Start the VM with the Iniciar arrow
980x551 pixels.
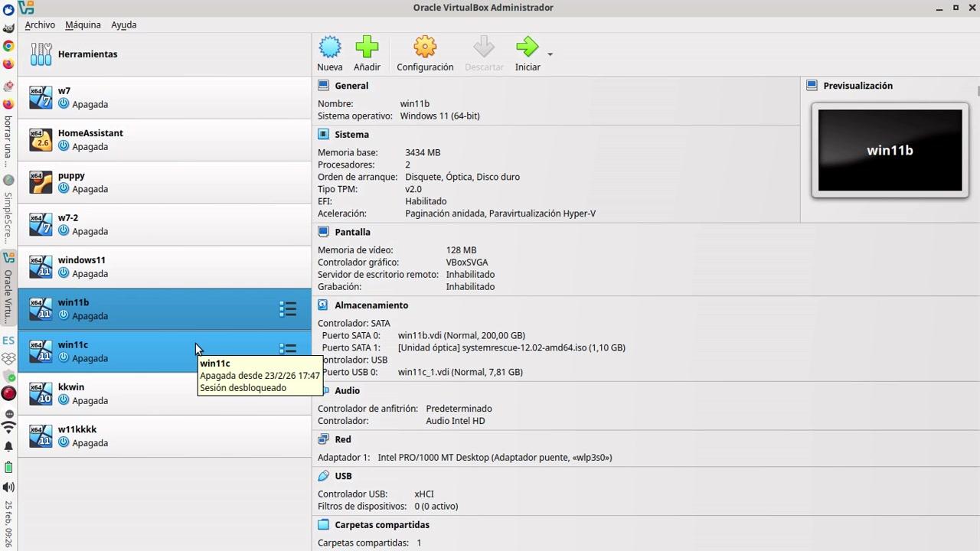pyautogui.click(x=528, y=54)
